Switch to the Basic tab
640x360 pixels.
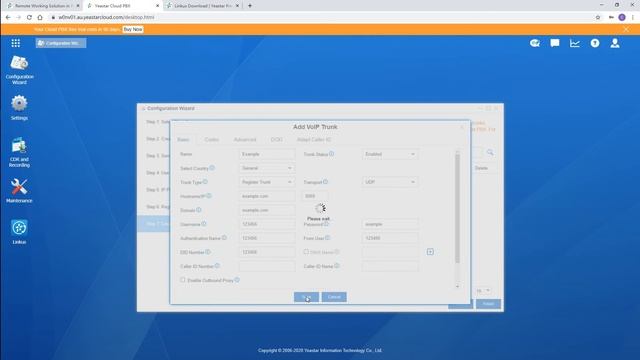[x=183, y=140]
